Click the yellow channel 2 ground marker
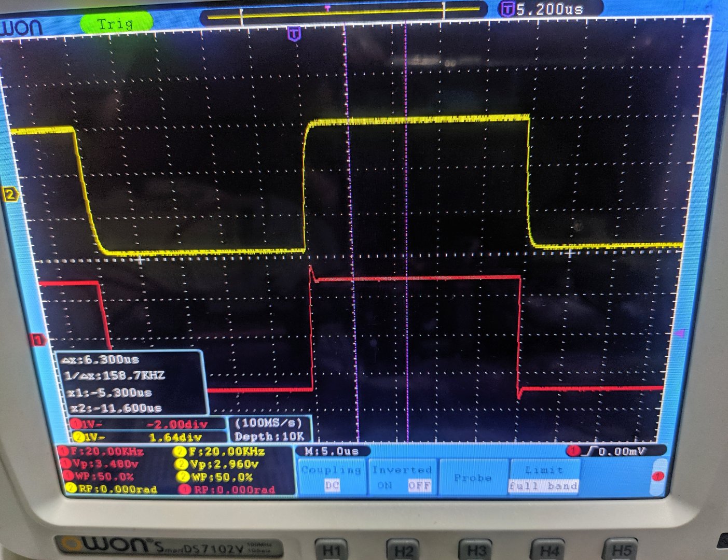This screenshot has height=560, width=728. (10, 195)
